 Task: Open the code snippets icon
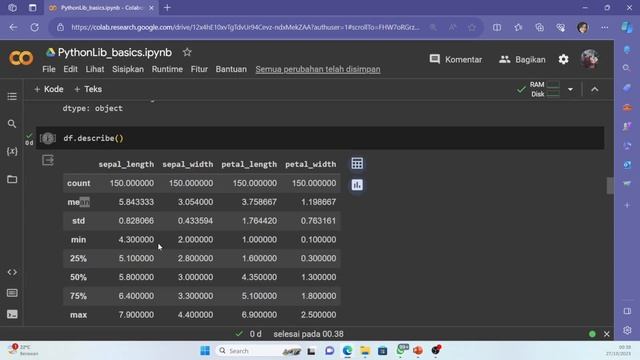click(12, 272)
